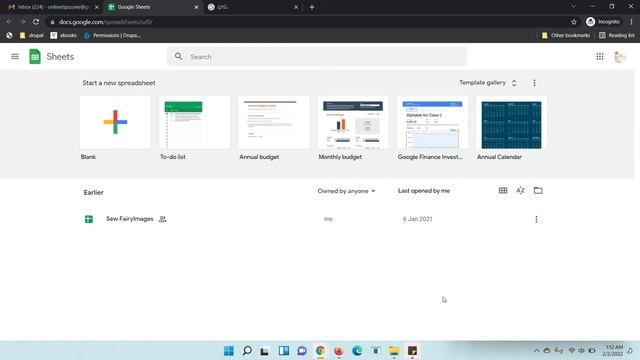This screenshot has width=640, height=360.
Task: Open Task View from the taskbar
Action: click(264, 351)
